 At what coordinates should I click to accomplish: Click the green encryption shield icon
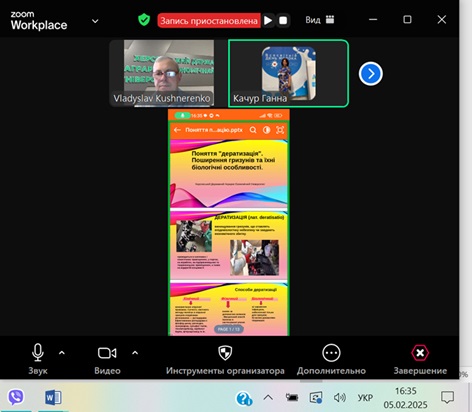[144, 20]
